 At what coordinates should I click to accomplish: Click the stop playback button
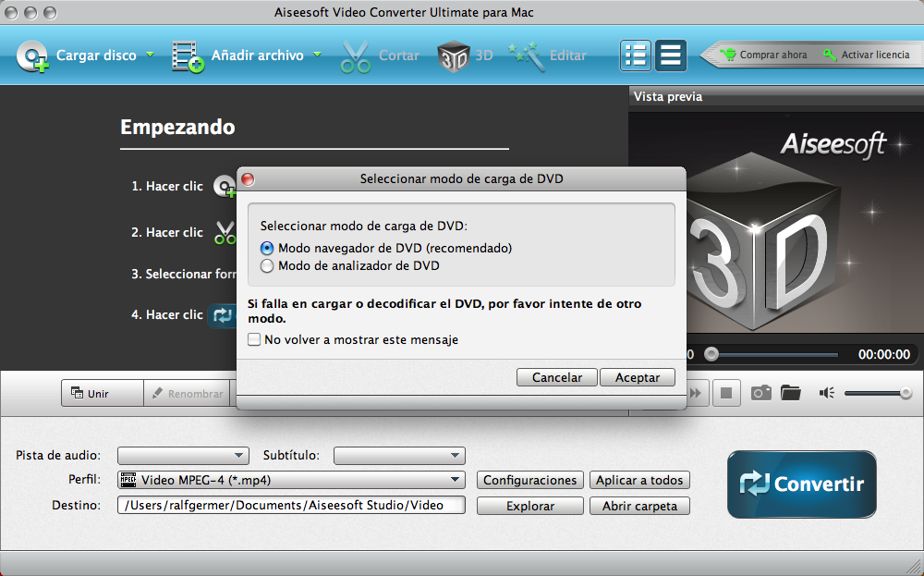click(x=726, y=393)
